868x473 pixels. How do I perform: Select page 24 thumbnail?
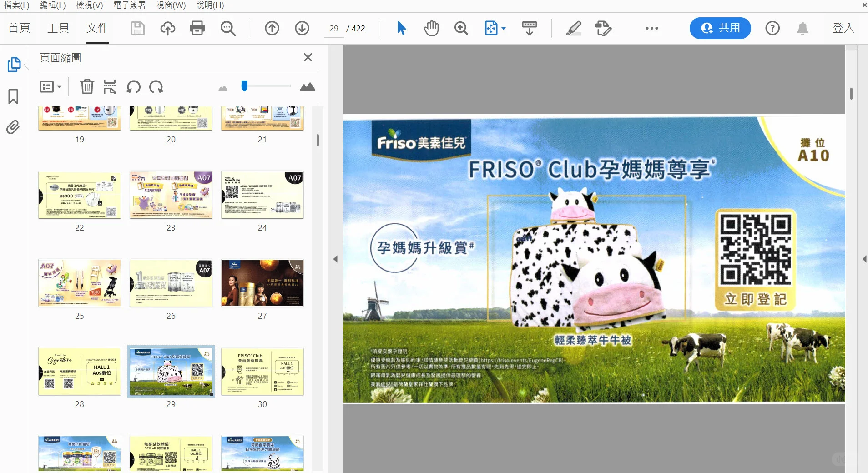pos(262,195)
